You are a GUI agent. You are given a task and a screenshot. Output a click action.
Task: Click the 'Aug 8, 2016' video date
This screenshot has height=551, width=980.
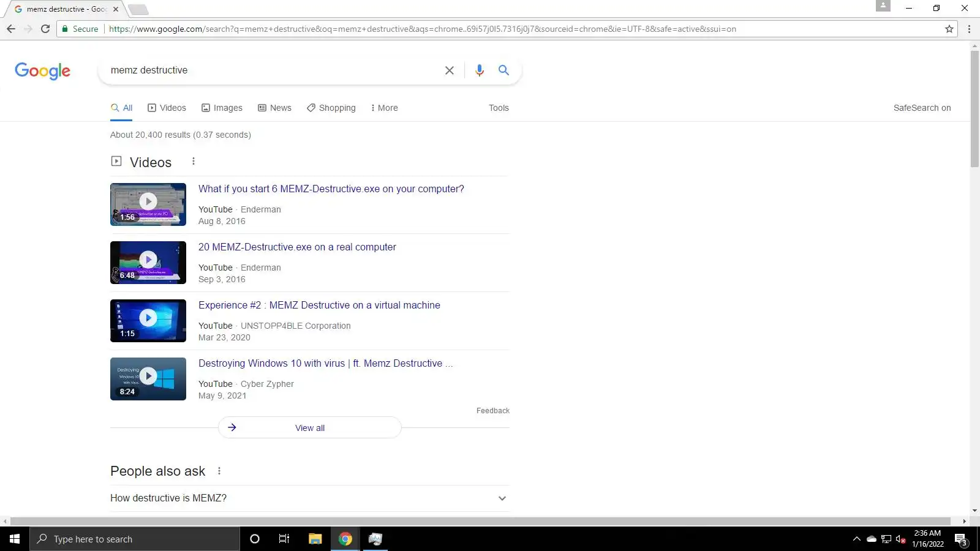point(222,222)
